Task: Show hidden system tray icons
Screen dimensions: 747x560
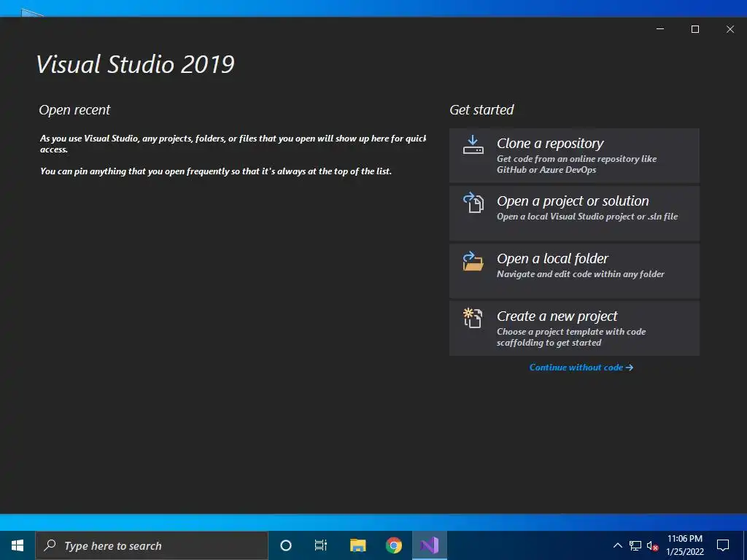Action: coord(617,545)
